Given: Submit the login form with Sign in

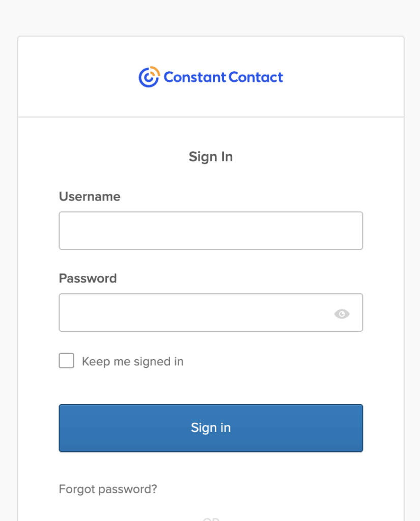Looking at the screenshot, I should point(211,428).
